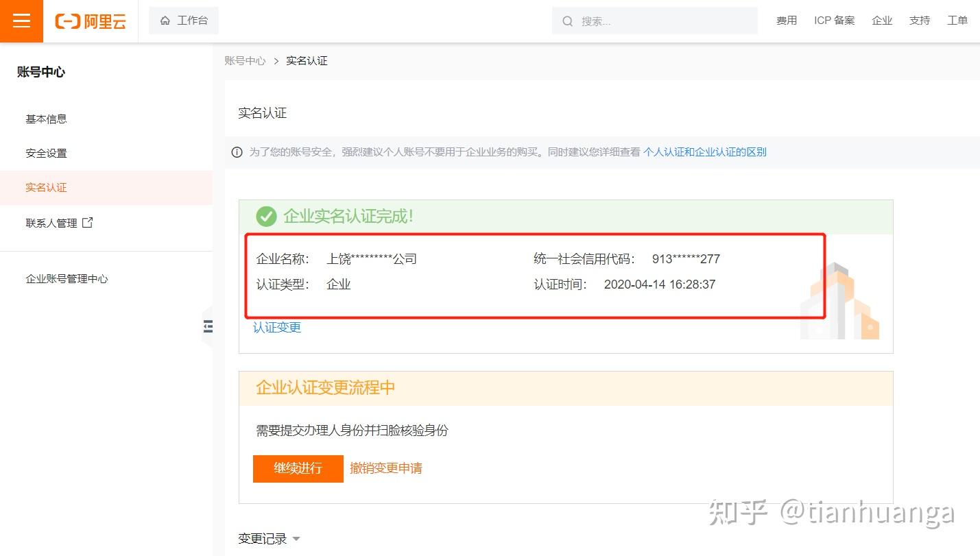Click the 继续进行 button
980x556 pixels.
298,468
